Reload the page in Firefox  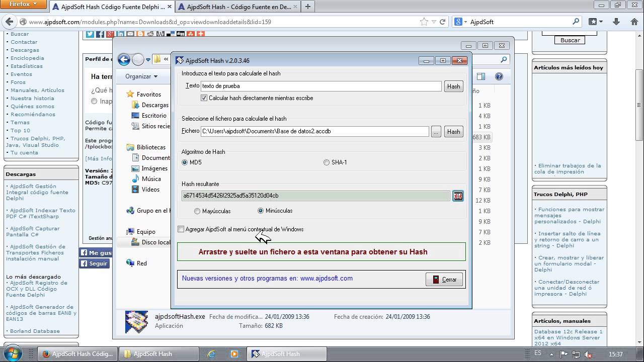(x=442, y=22)
